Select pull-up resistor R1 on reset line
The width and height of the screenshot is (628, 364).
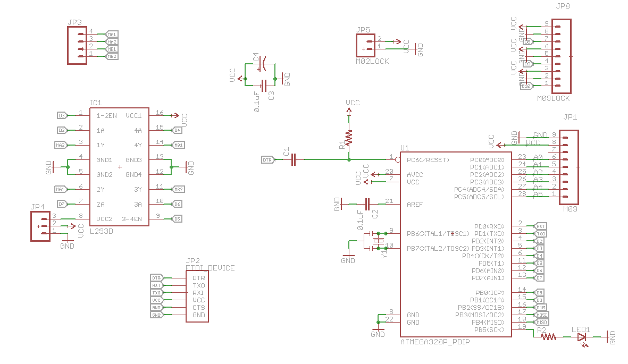click(349, 137)
